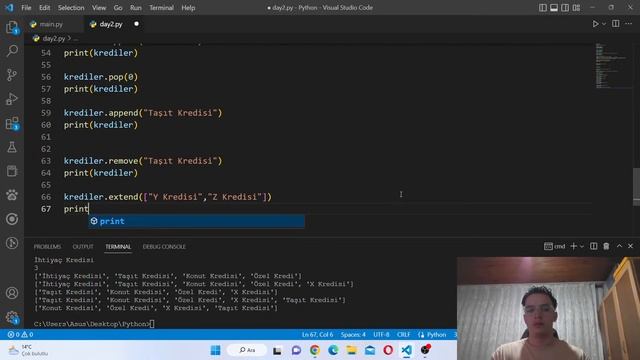
Task: Click errors and warnings status item
Action: click(20, 335)
